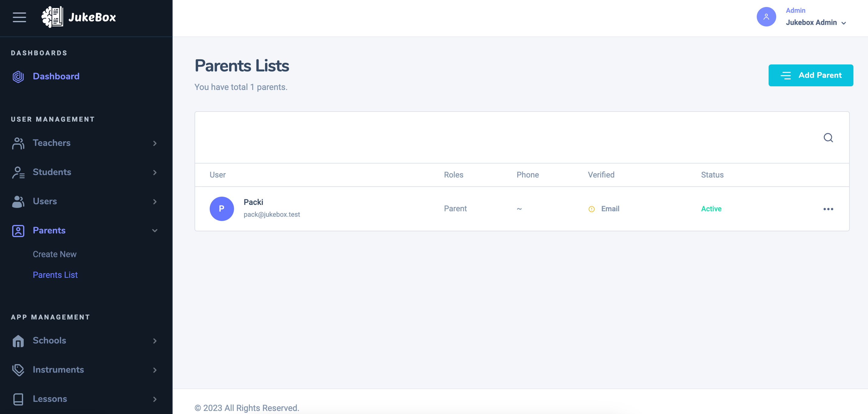Viewport: 868px width, 414px height.
Task: Click the JukeBox brain logo
Action: [x=52, y=17]
